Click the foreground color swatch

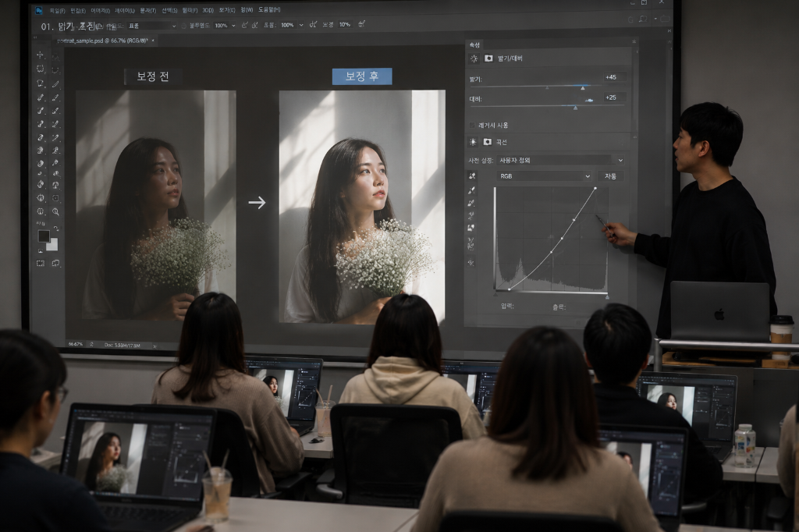pyautogui.click(x=44, y=236)
